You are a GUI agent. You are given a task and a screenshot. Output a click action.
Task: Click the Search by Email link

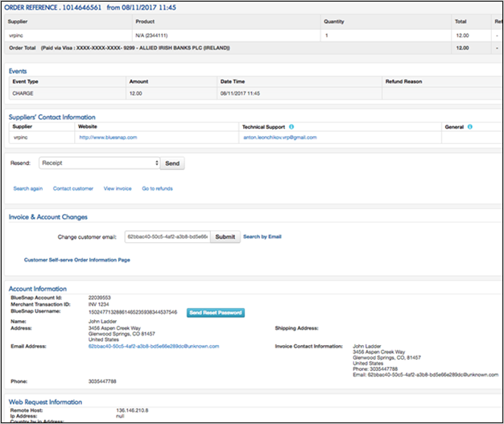tap(262, 237)
